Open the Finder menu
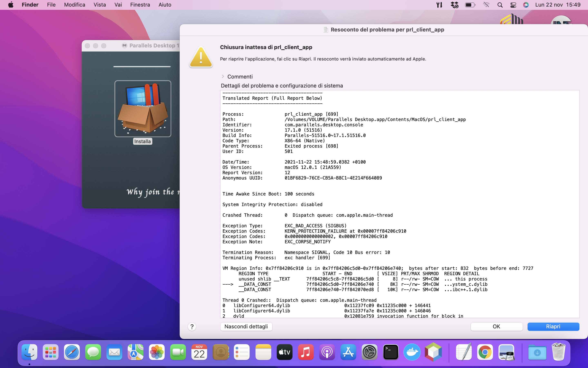Viewport: 588px width, 368px height. [30, 5]
